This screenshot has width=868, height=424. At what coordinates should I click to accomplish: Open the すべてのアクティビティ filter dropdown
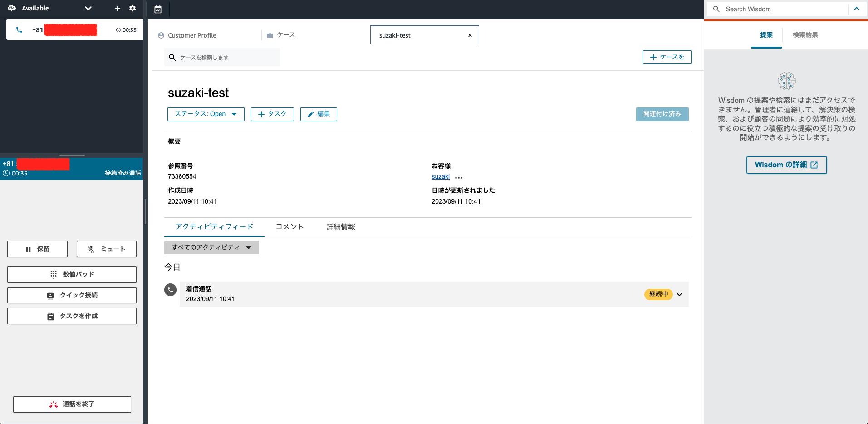[x=211, y=247]
